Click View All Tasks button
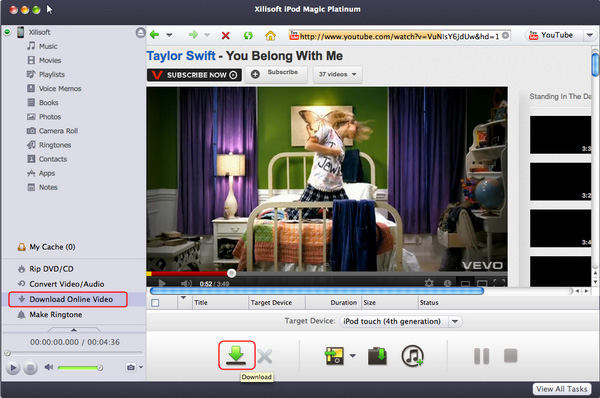 click(561, 389)
